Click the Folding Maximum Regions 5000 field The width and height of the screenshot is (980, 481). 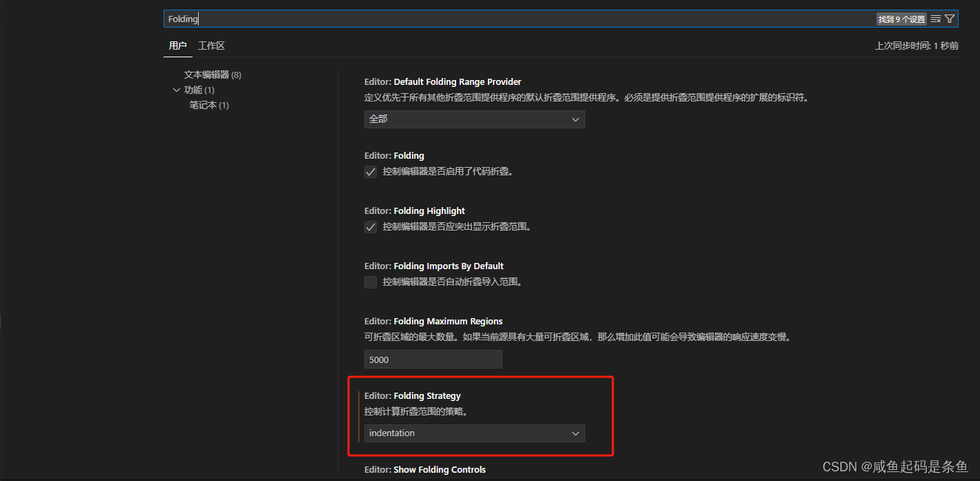pos(433,360)
